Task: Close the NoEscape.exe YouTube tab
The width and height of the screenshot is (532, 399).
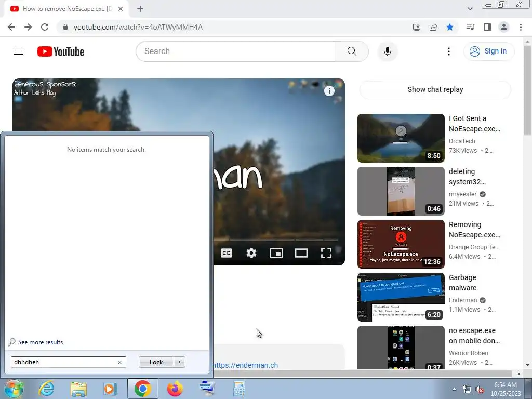Action: pos(121,9)
